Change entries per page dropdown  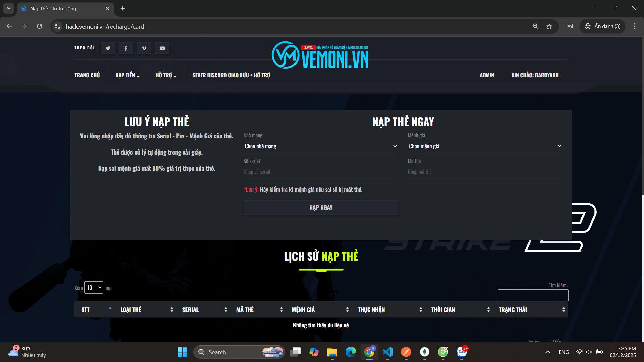coord(94,288)
